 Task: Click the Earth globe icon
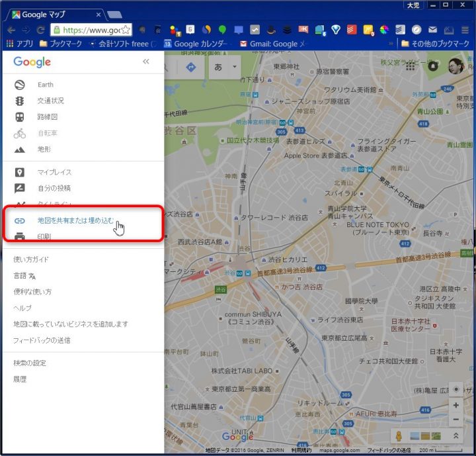click(20, 85)
